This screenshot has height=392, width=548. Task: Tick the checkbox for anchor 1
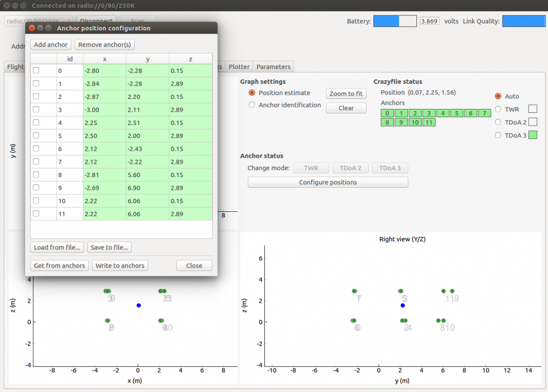36,83
